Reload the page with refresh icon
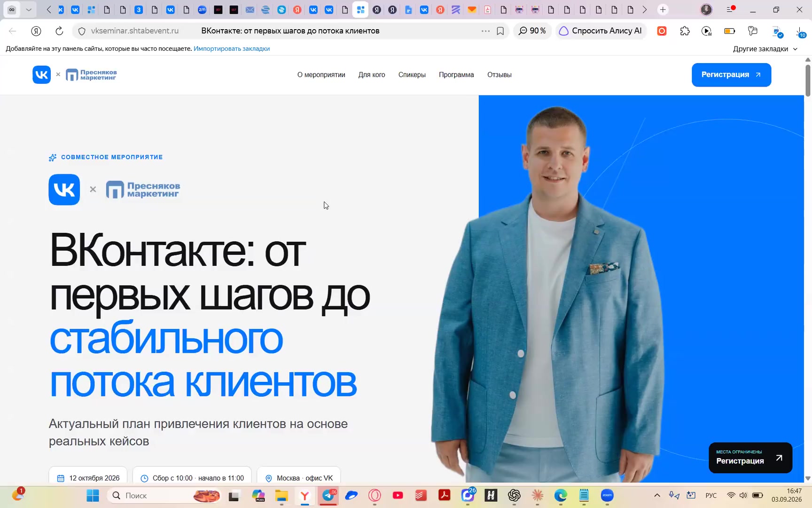The width and height of the screenshot is (812, 508). click(x=59, y=31)
